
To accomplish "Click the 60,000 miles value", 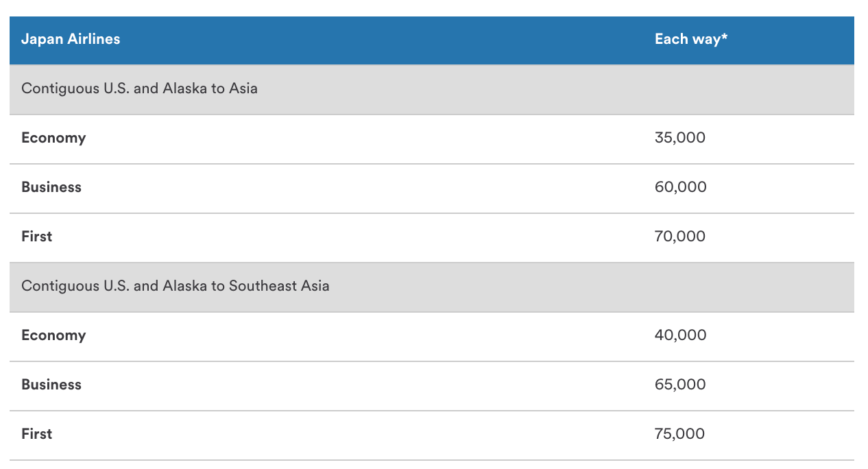I will point(681,187).
